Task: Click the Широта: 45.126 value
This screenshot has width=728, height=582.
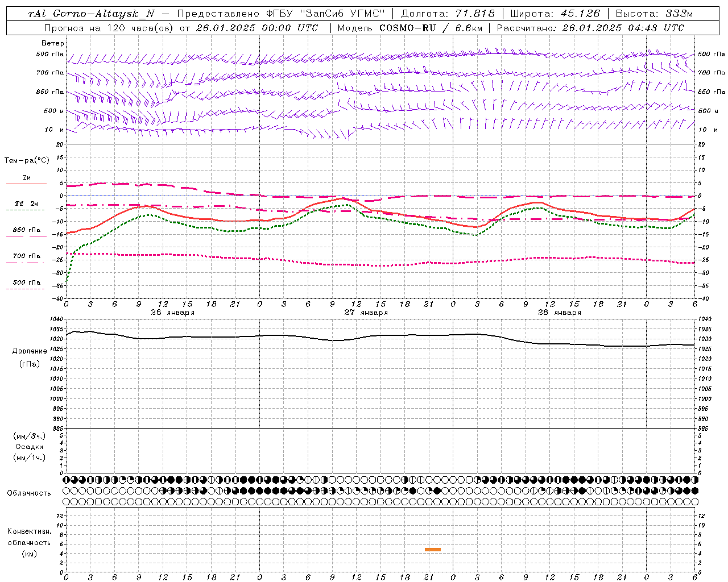Action: coord(555,14)
